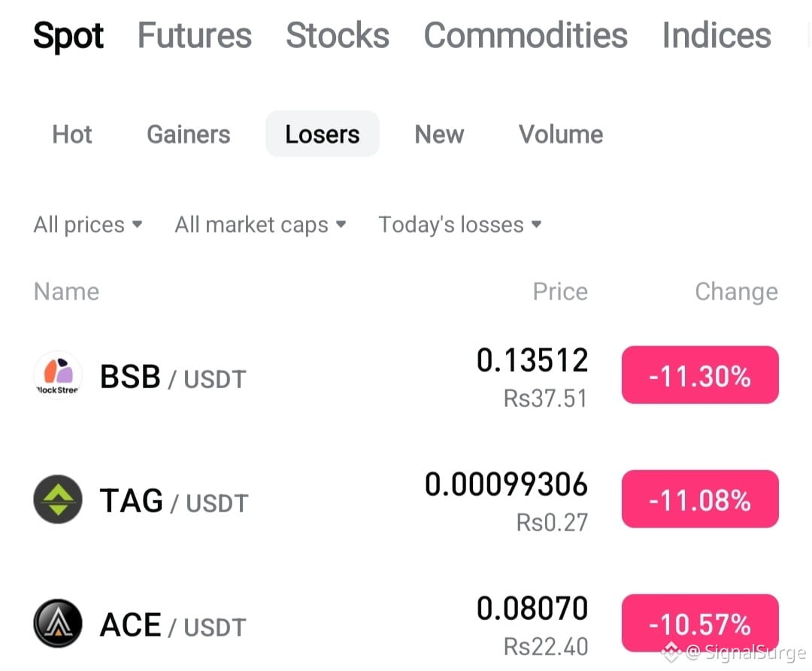Select the Spot tab
Screen dimensions: 812x671
(68, 36)
